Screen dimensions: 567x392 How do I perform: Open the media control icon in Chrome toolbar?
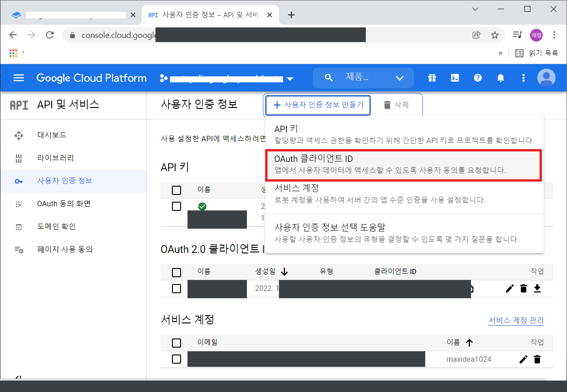(518, 35)
